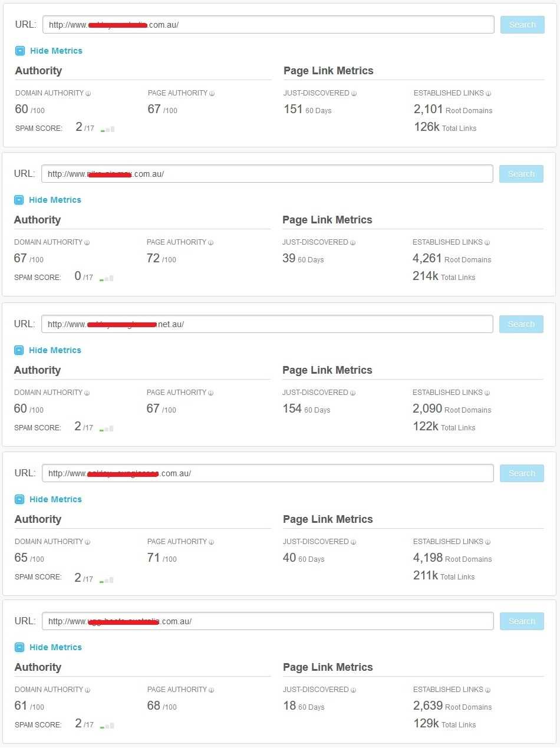Toggle minus icon in panel with 2,639 root domains

coord(19,647)
